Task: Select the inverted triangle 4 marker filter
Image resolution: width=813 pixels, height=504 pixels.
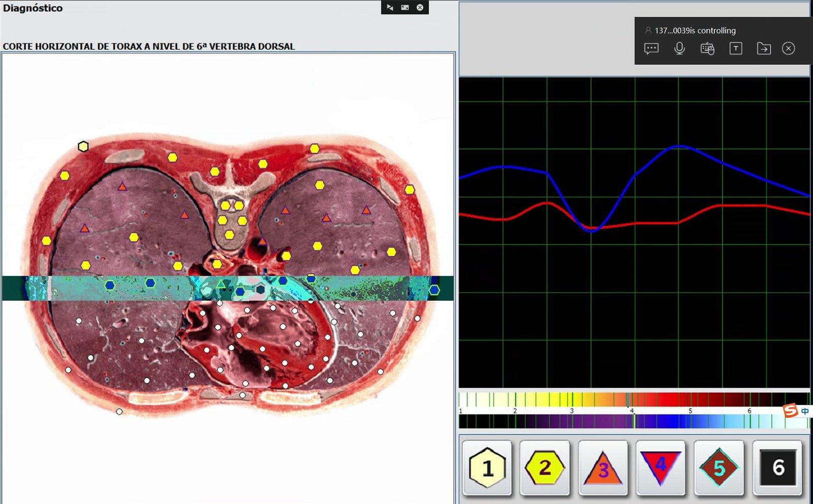Action: [661, 468]
